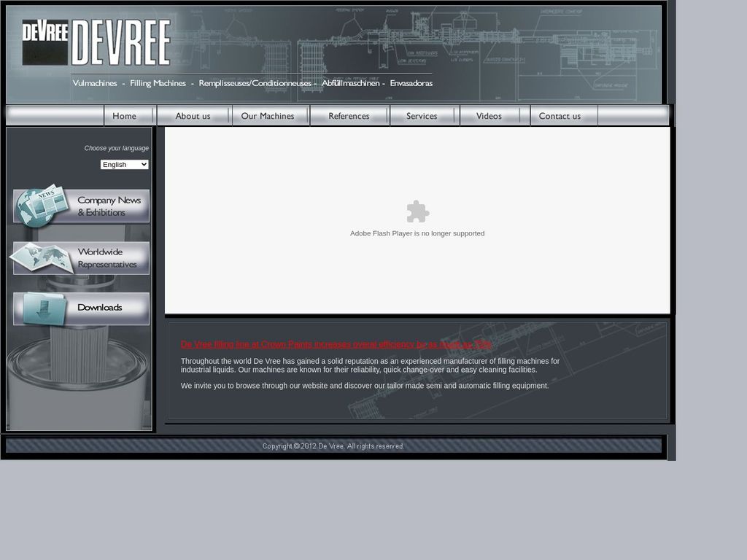The image size is (747, 560).
Task: Click the Downloads button label
Action: [x=99, y=308]
